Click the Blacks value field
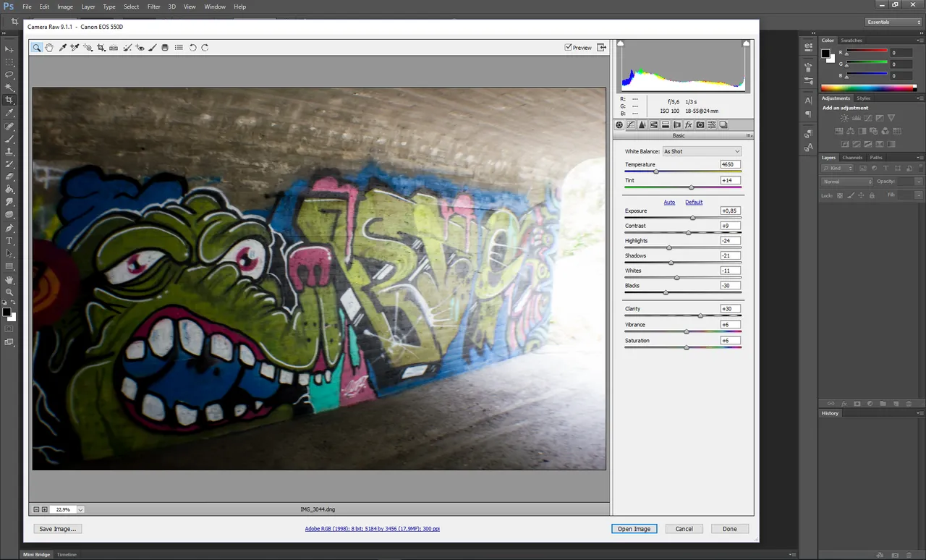 (x=730, y=286)
